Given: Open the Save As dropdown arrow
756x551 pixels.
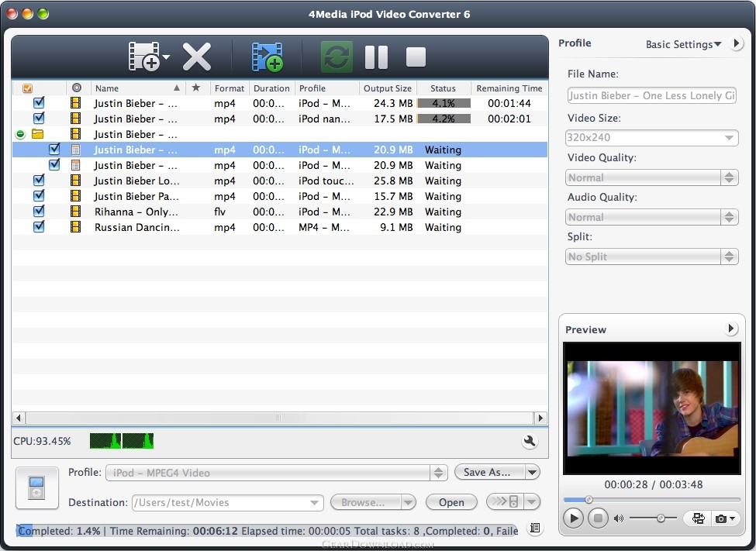Looking at the screenshot, I should [532, 473].
